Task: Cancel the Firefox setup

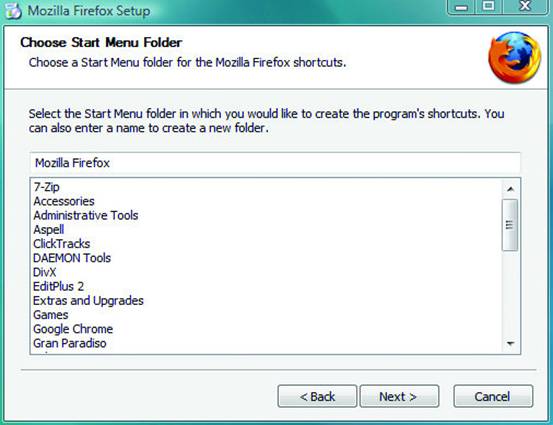Action: [x=493, y=396]
